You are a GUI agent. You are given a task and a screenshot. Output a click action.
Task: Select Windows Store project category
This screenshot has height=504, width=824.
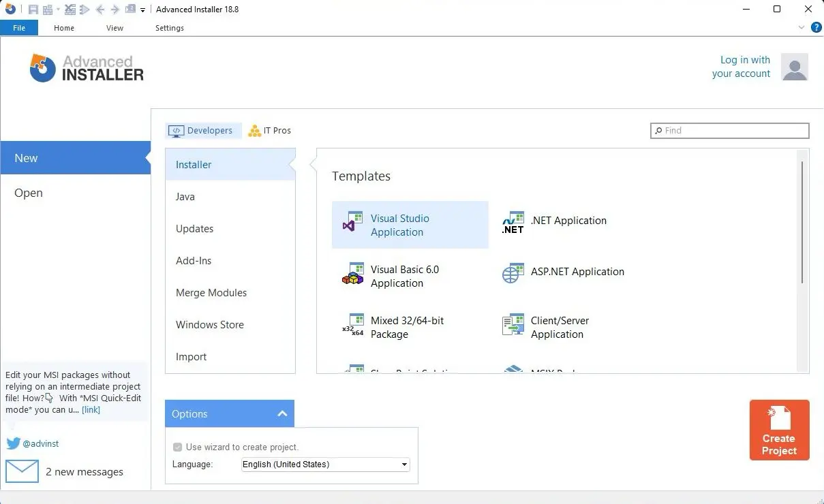click(x=230, y=324)
